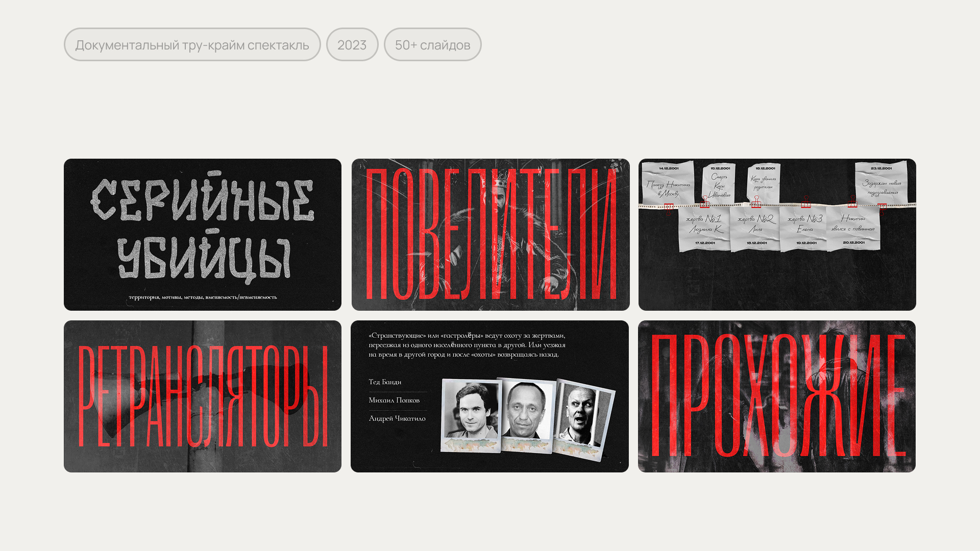Select Андрей Чикатило in the list

(397, 418)
